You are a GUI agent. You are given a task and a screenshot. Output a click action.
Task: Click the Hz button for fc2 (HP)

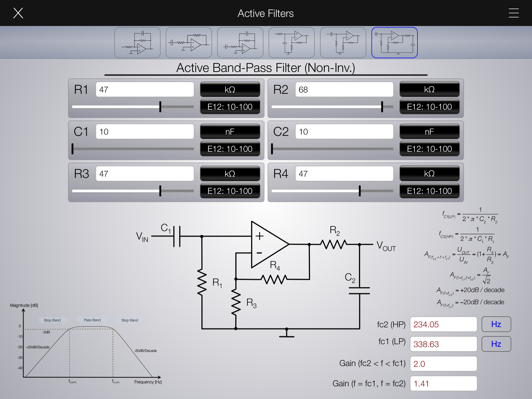[496, 324]
